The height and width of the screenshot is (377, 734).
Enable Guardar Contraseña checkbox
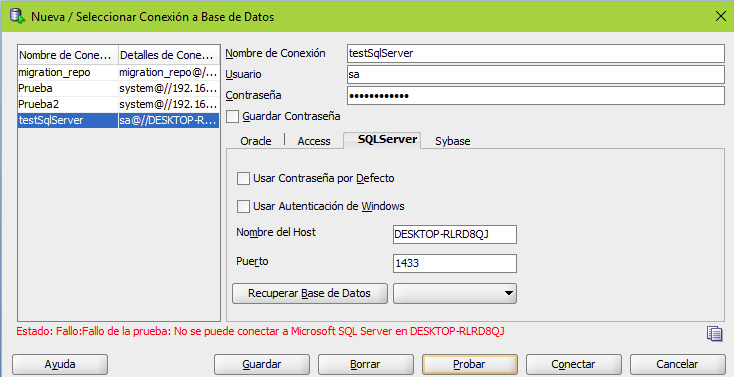[x=233, y=116]
